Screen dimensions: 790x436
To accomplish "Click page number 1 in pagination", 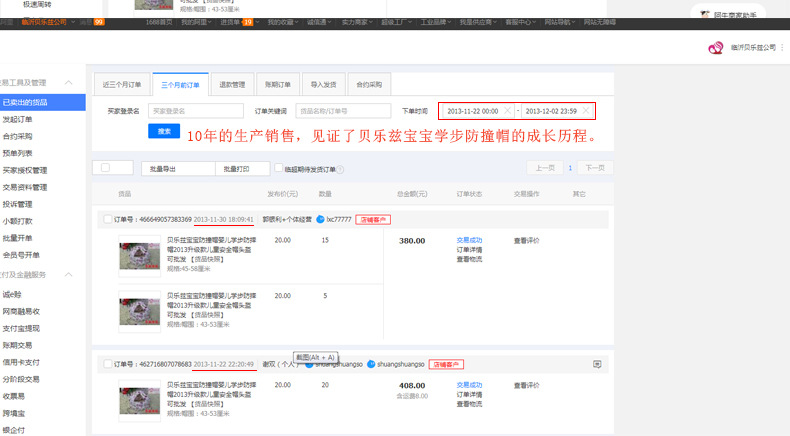I will 570,168.
